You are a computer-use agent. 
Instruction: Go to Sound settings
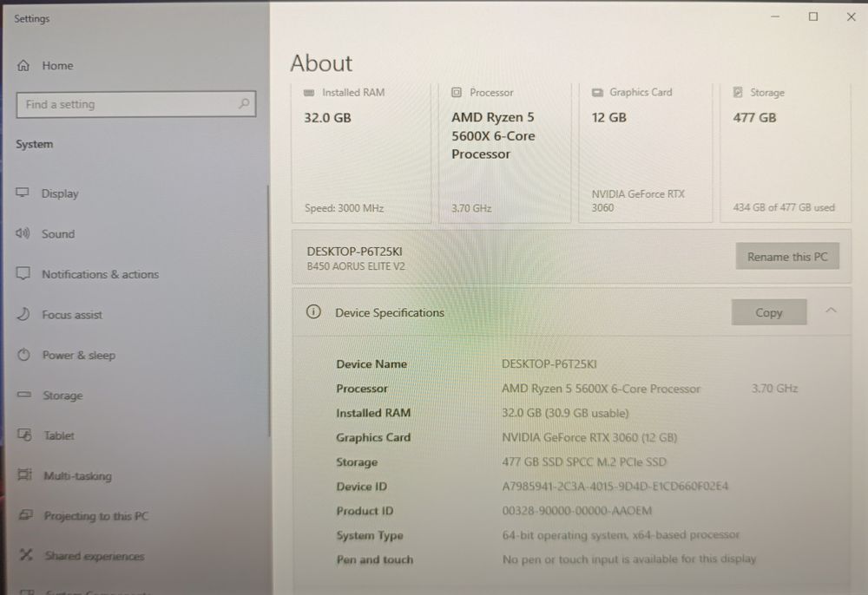[58, 234]
